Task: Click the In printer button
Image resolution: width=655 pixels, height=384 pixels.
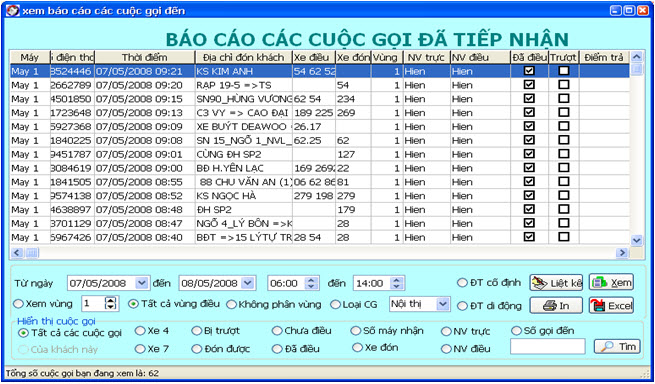Action: pos(556,305)
